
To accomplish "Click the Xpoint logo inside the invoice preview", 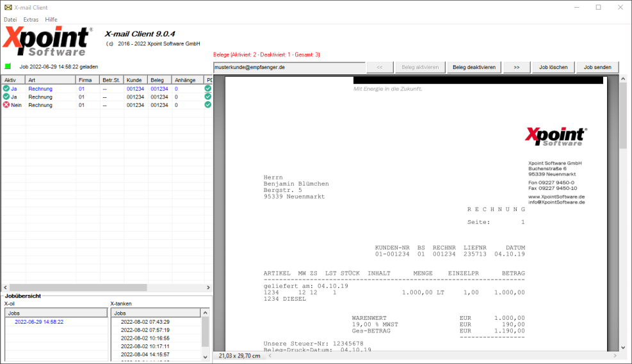I will pyautogui.click(x=556, y=136).
